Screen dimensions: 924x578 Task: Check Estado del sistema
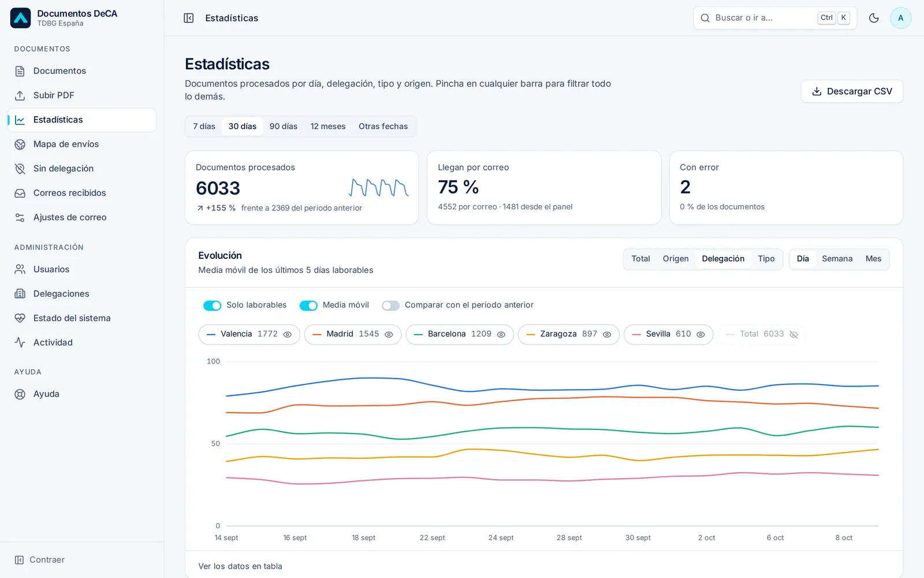[x=81, y=318]
